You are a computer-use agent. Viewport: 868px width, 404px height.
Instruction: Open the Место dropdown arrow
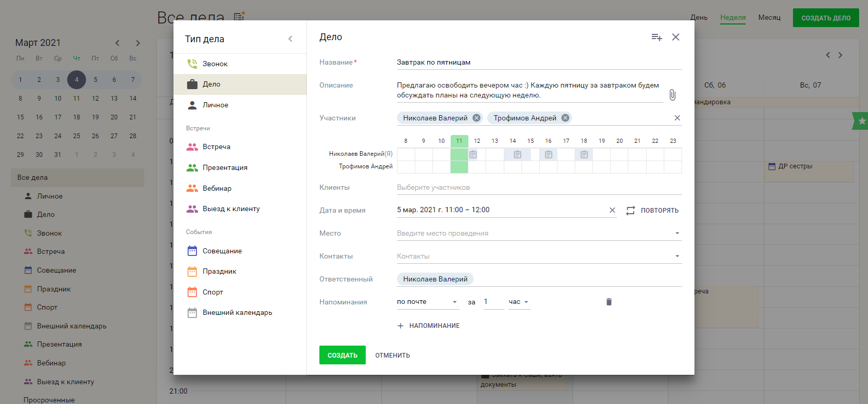tap(677, 233)
